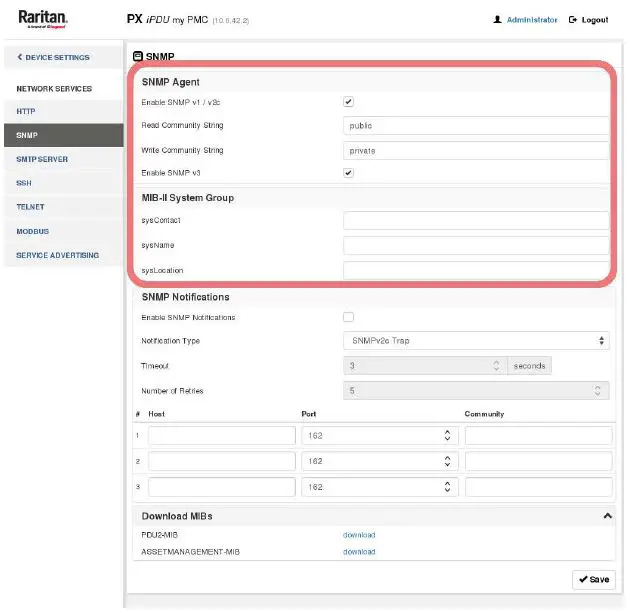The image size is (630, 613).
Task: Click the row 2 Port stepper arrows
Action: 447,461
